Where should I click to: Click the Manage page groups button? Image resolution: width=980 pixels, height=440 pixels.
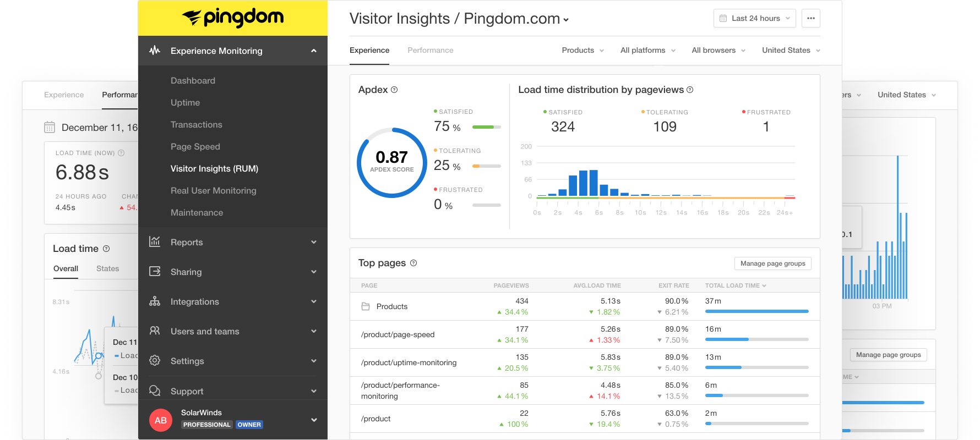point(772,263)
